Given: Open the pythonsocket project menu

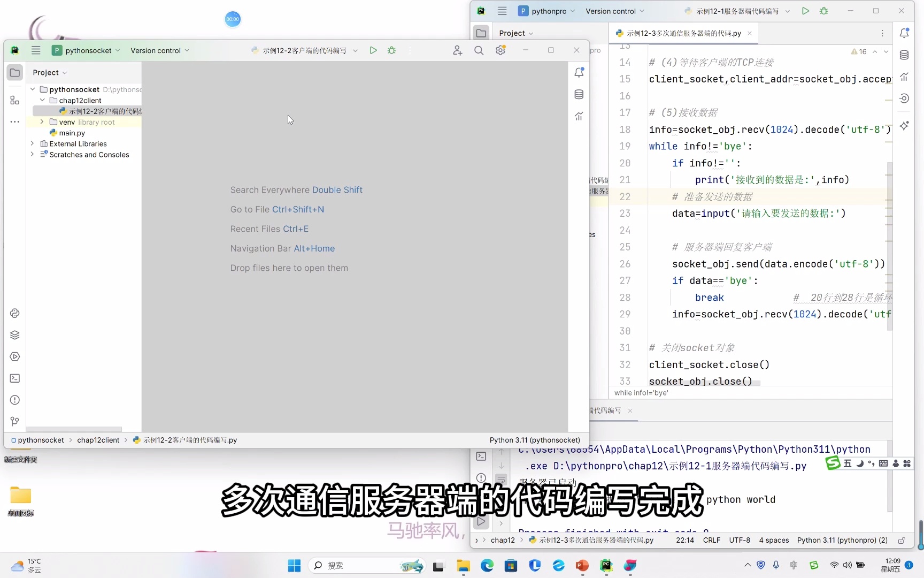Looking at the screenshot, I should pyautogui.click(x=86, y=50).
